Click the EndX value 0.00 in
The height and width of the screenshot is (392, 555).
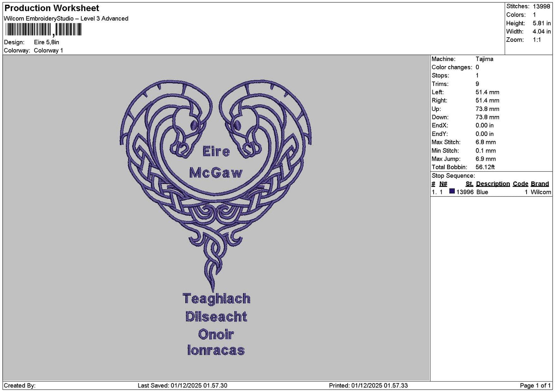coord(485,126)
